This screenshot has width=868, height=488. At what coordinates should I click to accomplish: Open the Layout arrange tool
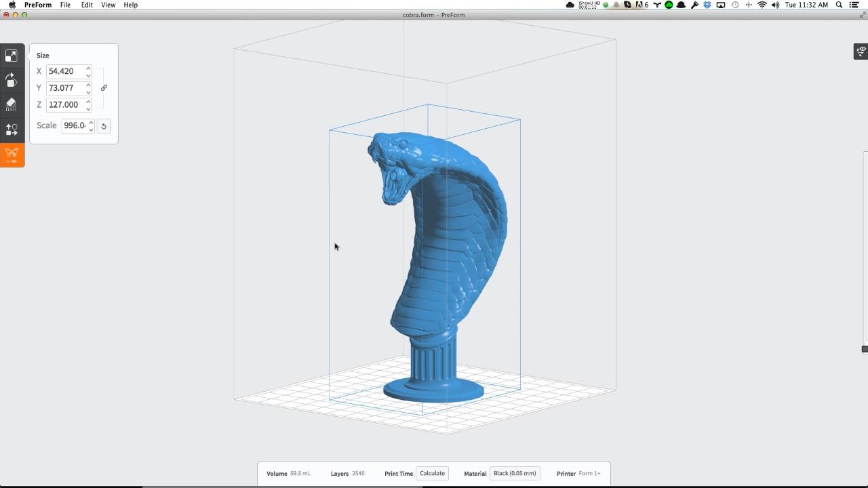pos(12,129)
